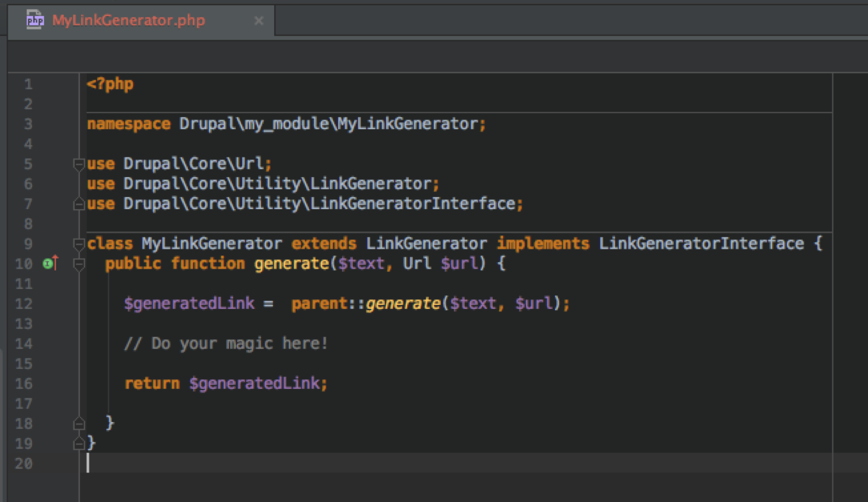Click the implements keyword
Screen dimensions: 868x502
click(x=543, y=244)
